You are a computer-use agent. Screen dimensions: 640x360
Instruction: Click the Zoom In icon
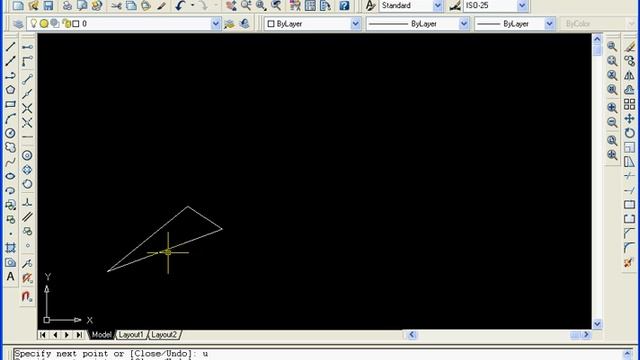pos(612,108)
